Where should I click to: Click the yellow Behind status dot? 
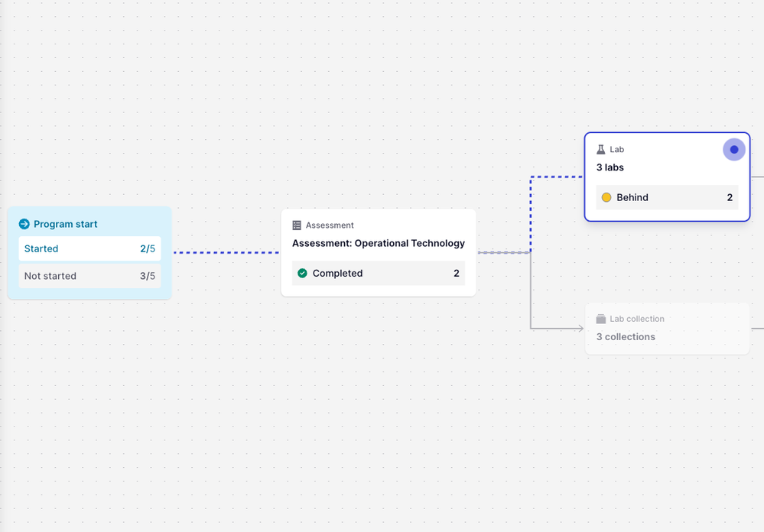606,197
